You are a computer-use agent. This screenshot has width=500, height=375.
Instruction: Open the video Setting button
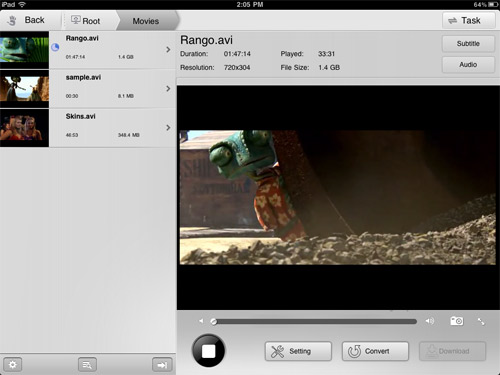tap(298, 351)
